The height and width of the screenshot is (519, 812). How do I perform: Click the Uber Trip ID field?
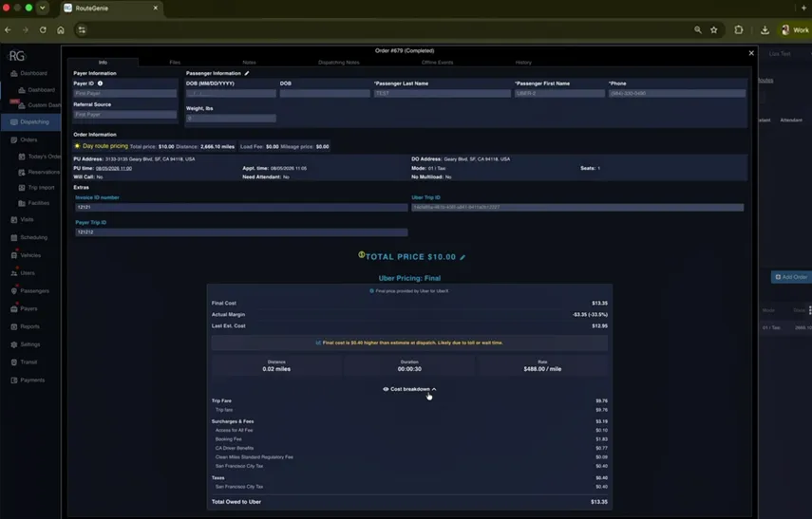577,208
